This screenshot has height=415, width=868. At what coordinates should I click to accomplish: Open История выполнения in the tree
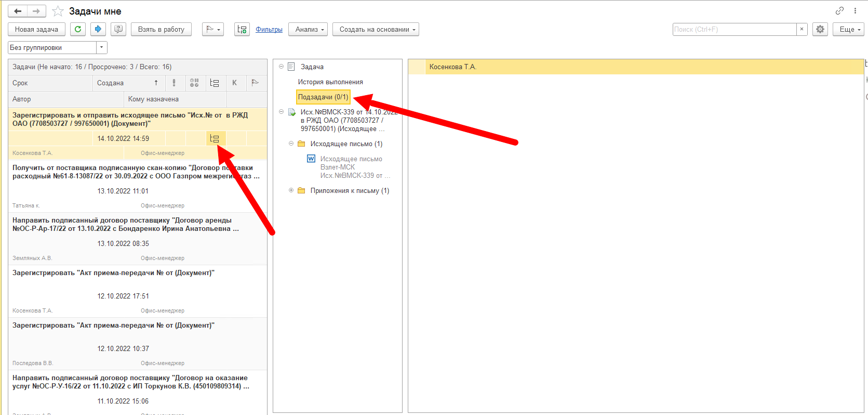(x=330, y=82)
